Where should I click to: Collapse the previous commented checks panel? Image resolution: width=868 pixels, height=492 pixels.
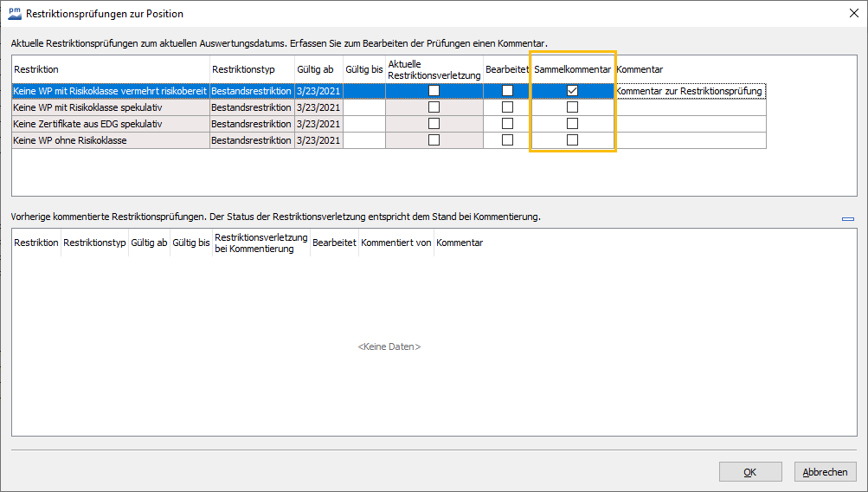click(847, 219)
